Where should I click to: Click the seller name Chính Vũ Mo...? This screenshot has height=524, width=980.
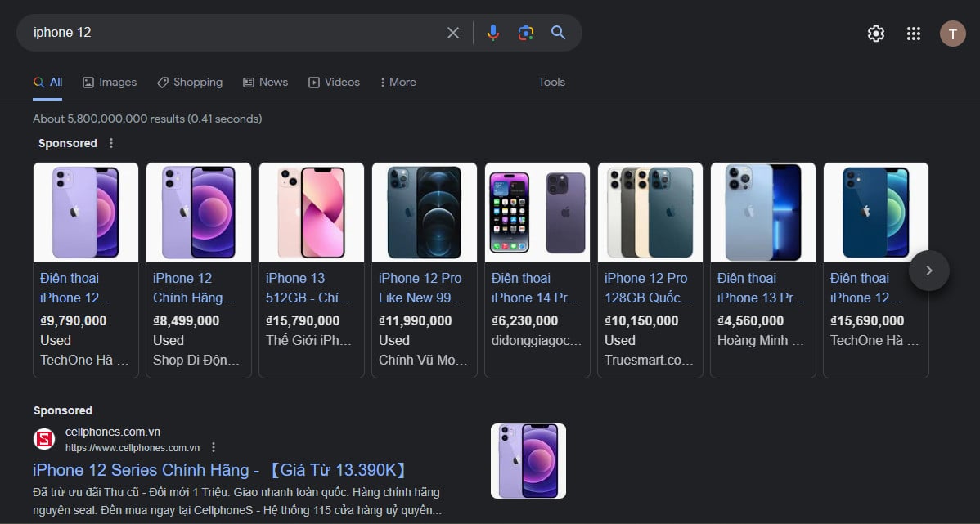[422, 361]
